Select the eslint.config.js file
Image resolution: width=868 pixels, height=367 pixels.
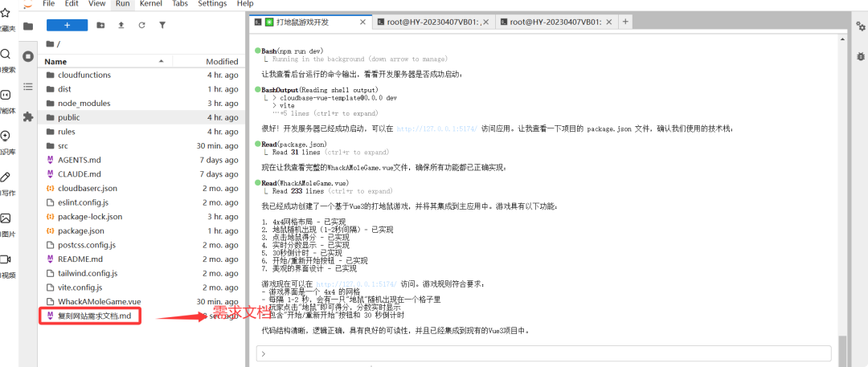(x=141, y=202)
